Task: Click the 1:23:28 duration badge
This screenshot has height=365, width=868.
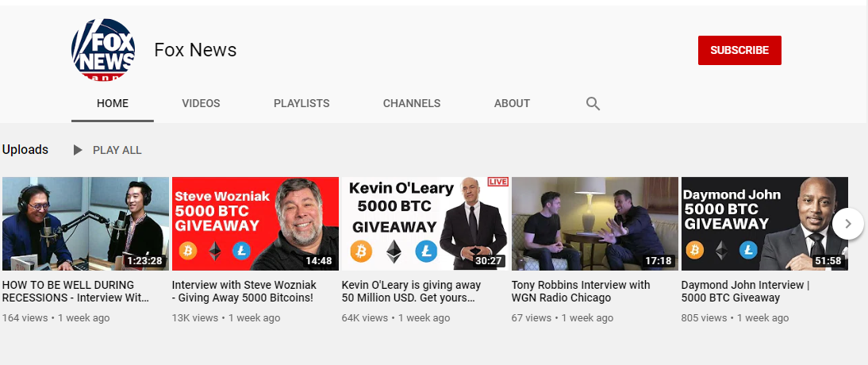Action: click(x=144, y=261)
